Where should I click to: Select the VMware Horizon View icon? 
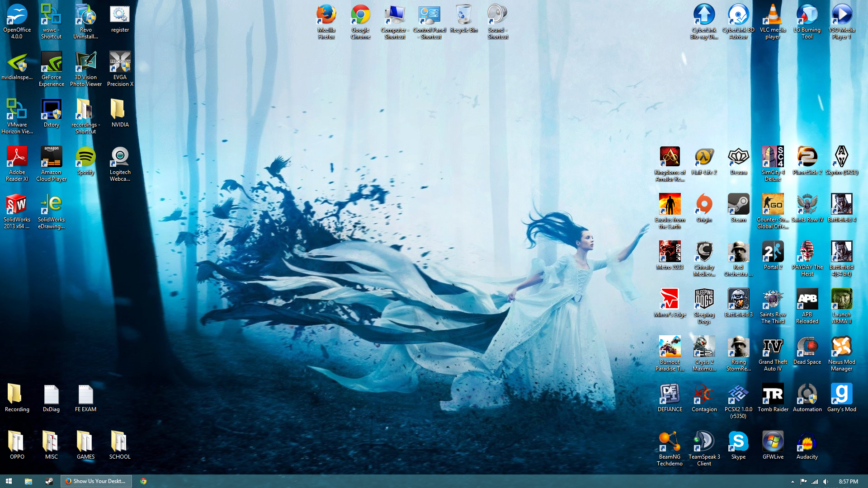pyautogui.click(x=17, y=116)
